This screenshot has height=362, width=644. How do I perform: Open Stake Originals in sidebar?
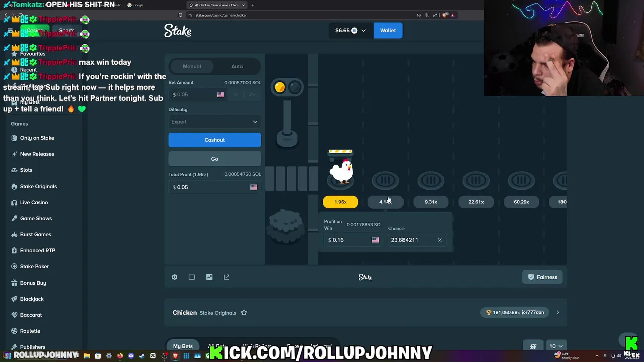coord(38,186)
